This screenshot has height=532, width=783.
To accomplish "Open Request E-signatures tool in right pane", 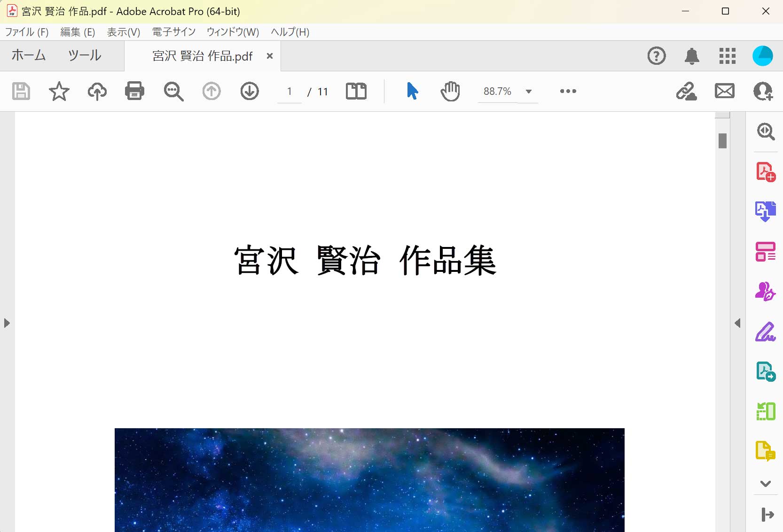I will pyautogui.click(x=766, y=292).
